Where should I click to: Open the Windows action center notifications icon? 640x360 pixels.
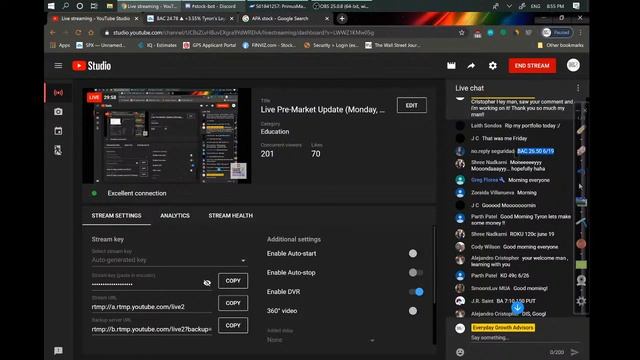(x=576, y=6)
